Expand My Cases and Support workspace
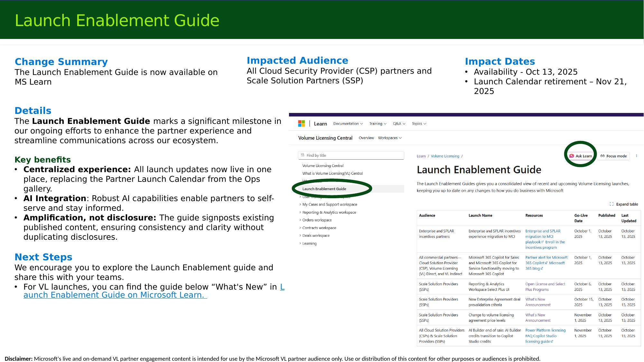 pyautogui.click(x=328, y=205)
